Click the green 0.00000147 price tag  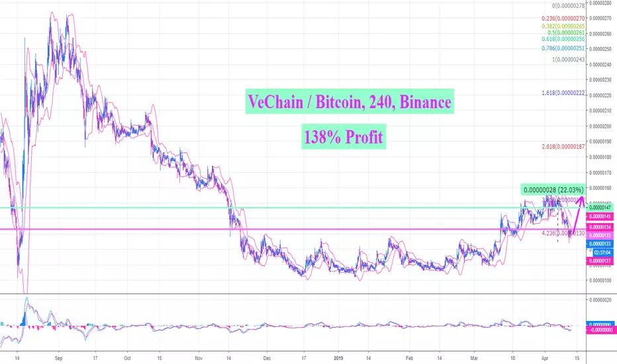600,207
